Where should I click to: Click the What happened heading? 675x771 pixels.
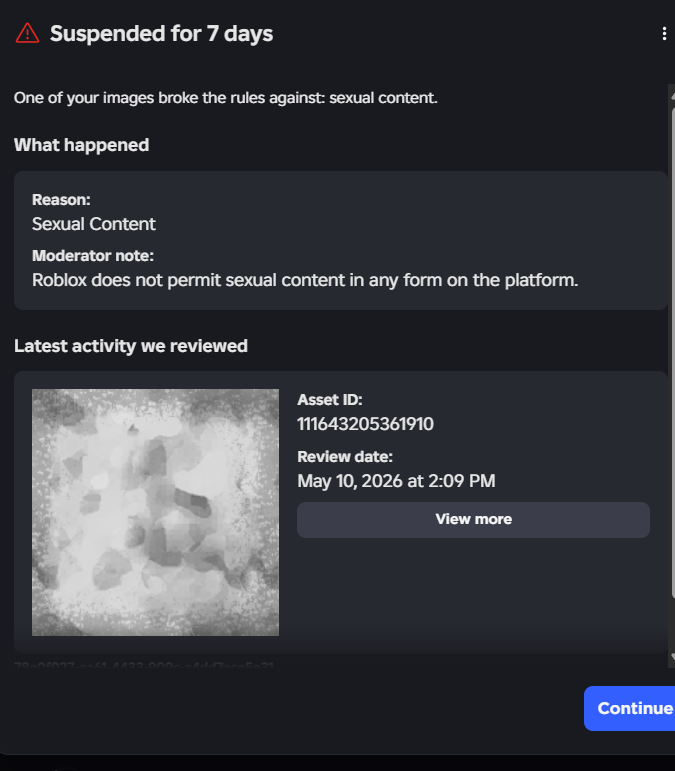tap(81, 145)
